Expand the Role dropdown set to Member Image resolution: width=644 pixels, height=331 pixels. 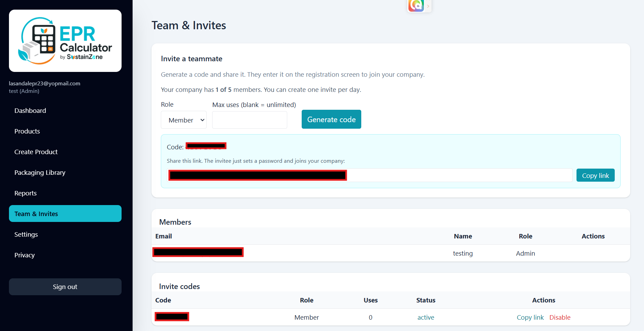click(184, 120)
